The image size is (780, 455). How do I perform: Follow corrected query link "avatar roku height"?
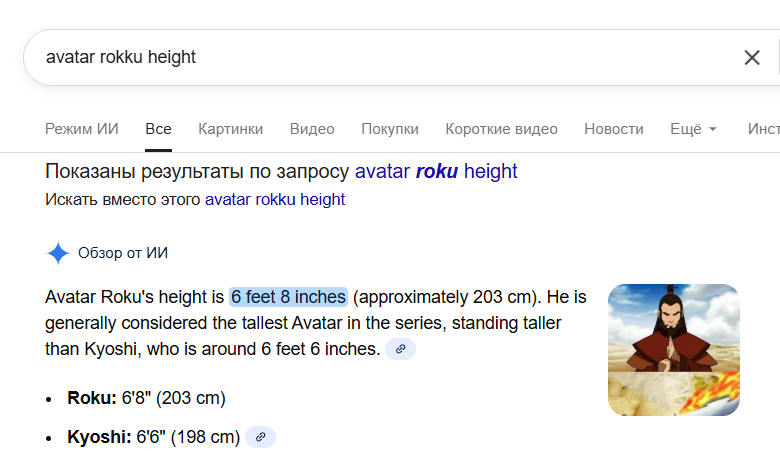pyautogui.click(x=436, y=171)
